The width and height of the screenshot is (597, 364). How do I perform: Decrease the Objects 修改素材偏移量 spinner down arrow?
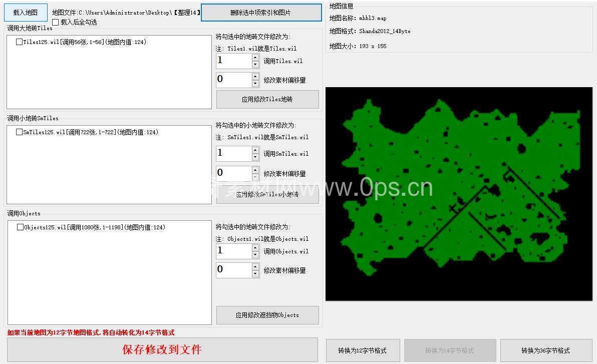pyautogui.click(x=255, y=274)
